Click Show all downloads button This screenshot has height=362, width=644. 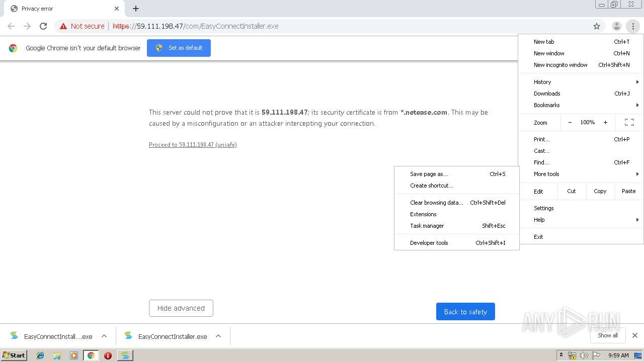pyautogui.click(x=607, y=335)
